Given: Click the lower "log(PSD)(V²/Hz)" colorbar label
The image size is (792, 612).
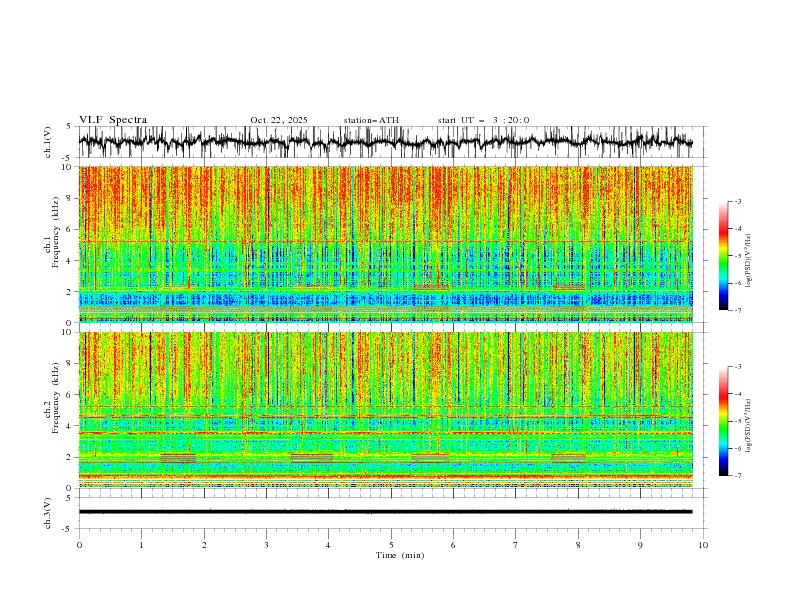Looking at the screenshot, I should coord(748,425).
